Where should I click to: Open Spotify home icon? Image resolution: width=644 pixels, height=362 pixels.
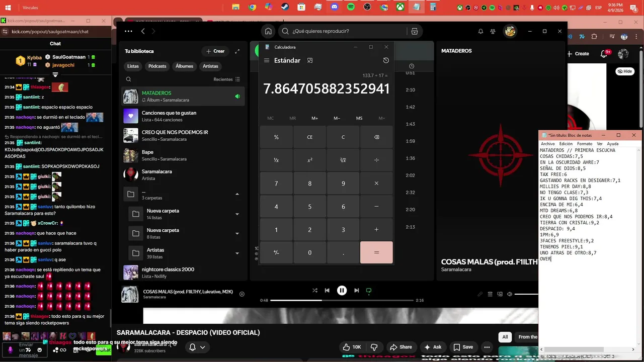tap(268, 31)
